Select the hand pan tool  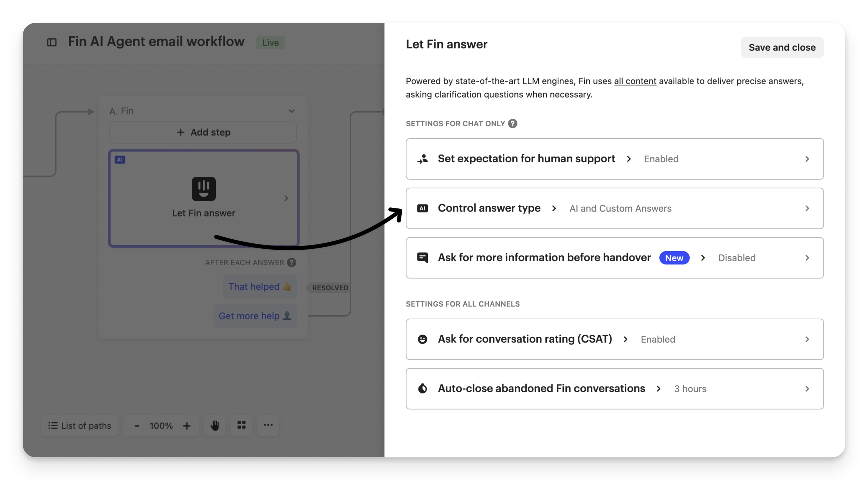[215, 426]
